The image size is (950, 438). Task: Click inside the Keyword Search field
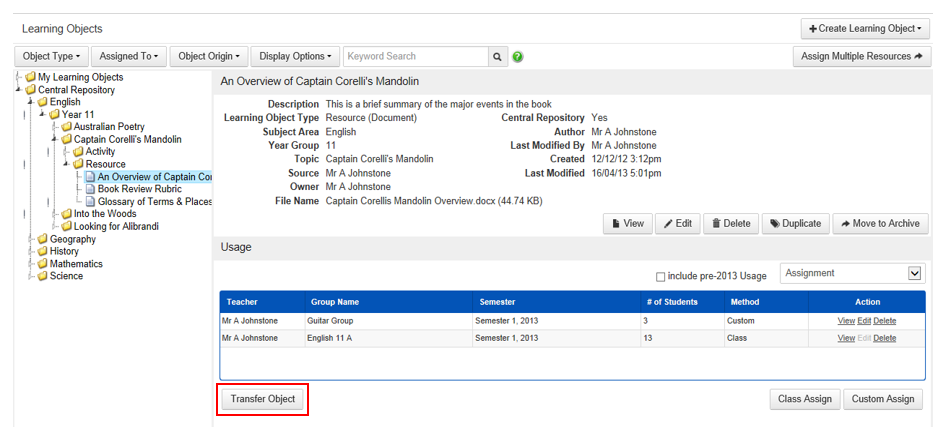(415, 57)
